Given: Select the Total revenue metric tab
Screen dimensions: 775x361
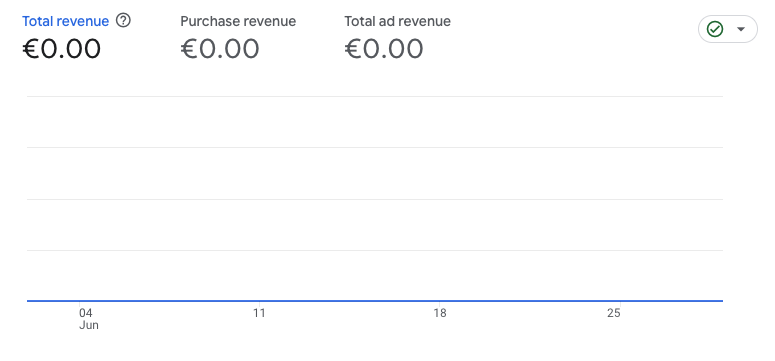Looking at the screenshot, I should [x=65, y=21].
